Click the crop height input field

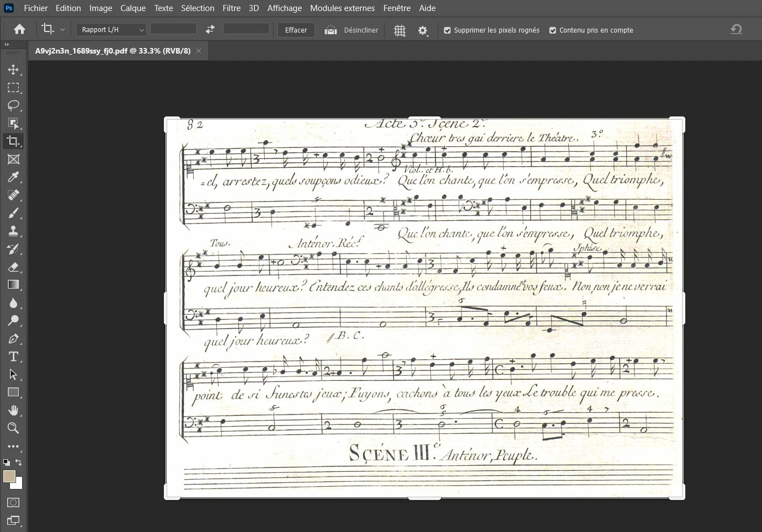click(246, 29)
